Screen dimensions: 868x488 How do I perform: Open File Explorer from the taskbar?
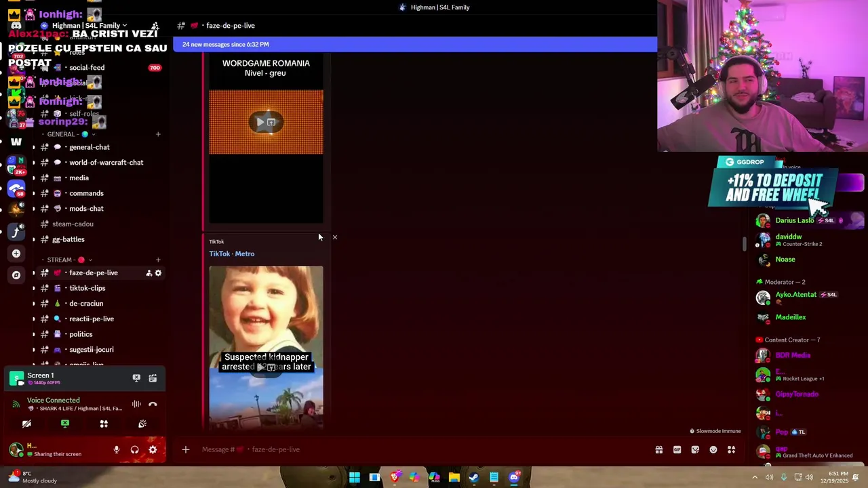click(x=454, y=477)
